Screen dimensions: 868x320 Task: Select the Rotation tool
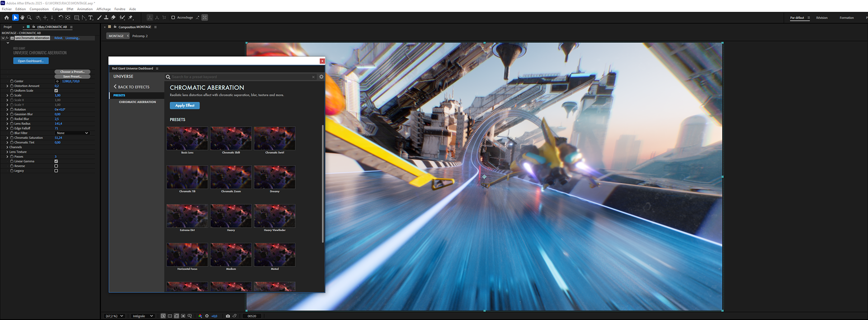pos(61,18)
